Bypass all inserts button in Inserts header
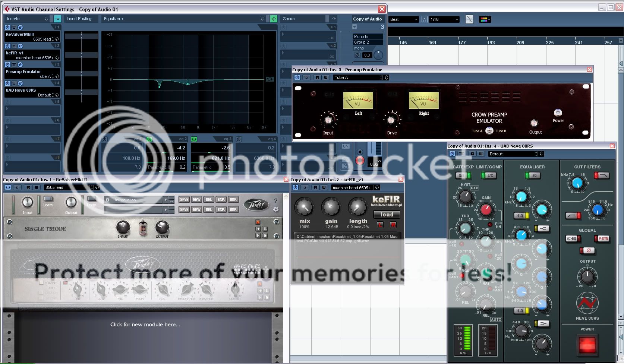The width and height of the screenshot is (624, 364). [57, 19]
